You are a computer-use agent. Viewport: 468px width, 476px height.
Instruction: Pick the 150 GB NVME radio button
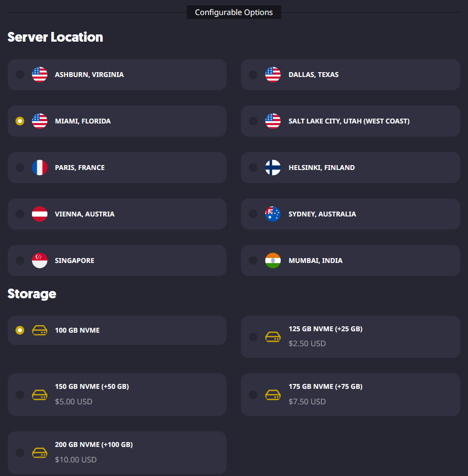coord(20,395)
